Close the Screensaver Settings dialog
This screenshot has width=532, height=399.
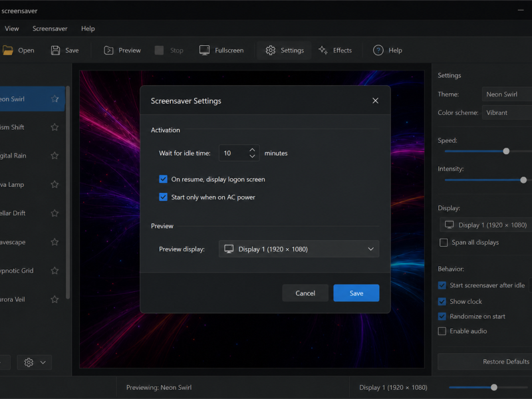375,101
